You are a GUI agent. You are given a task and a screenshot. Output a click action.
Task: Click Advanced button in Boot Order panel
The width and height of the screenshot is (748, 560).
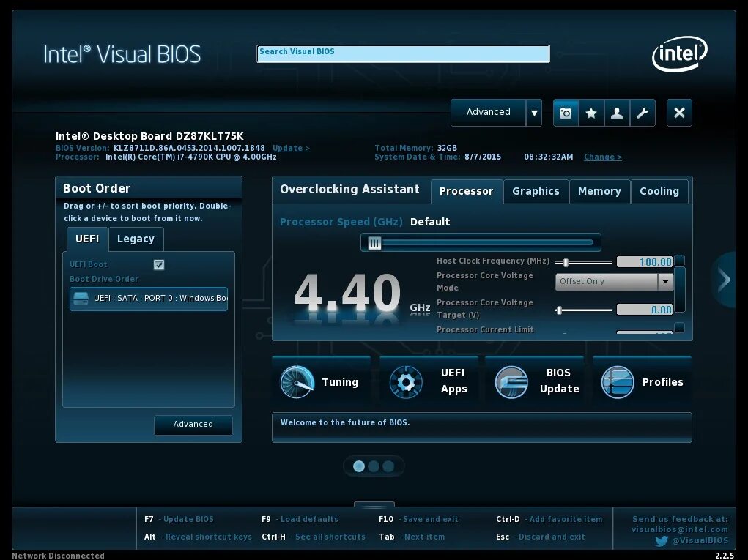coord(193,424)
